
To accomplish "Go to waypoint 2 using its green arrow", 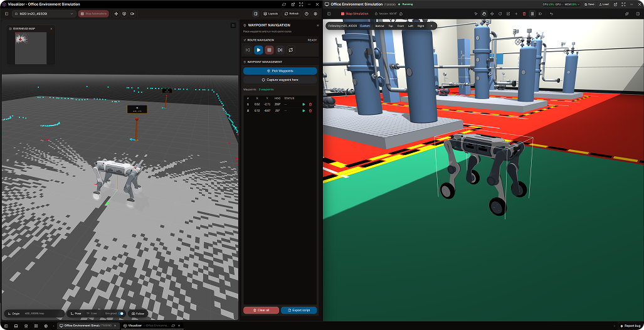I will tap(304, 110).
